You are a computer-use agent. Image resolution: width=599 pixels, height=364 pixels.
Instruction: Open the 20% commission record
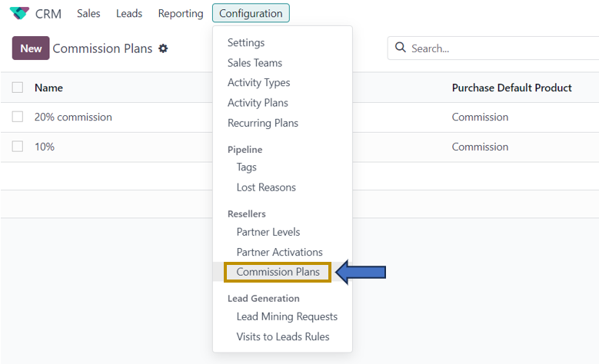(x=73, y=117)
